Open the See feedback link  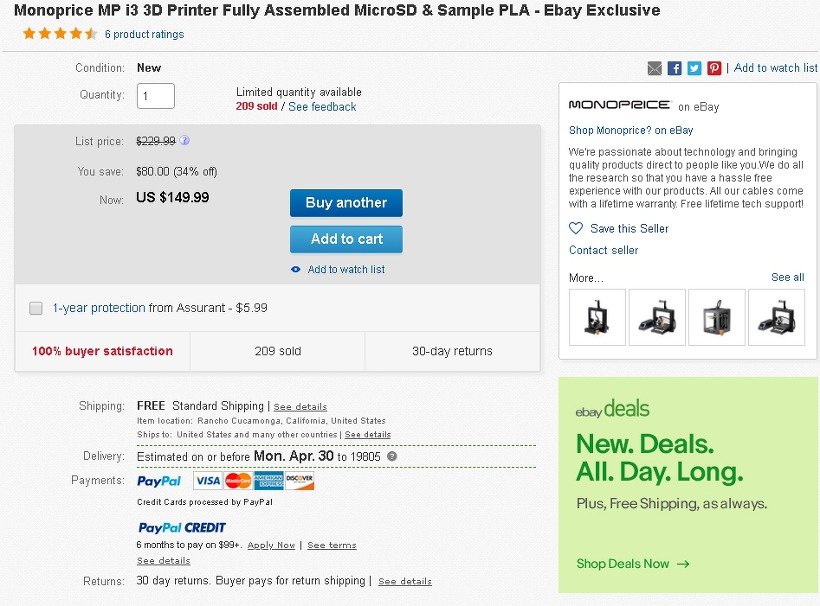click(x=322, y=107)
